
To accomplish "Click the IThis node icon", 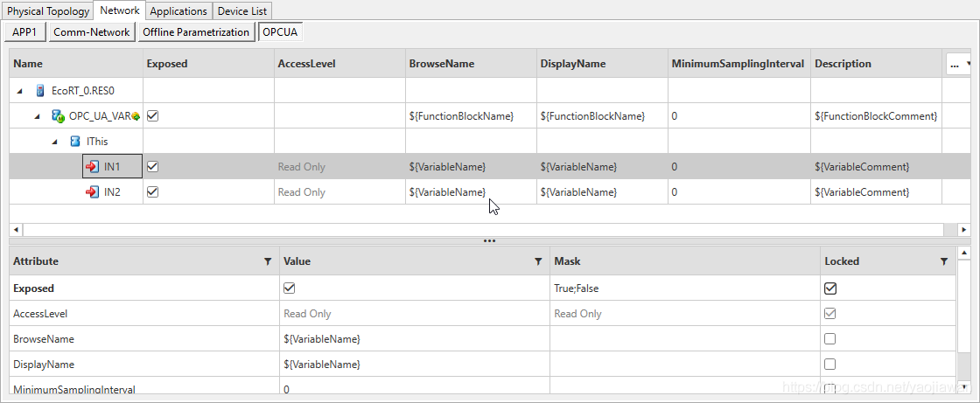I will pyautogui.click(x=75, y=141).
